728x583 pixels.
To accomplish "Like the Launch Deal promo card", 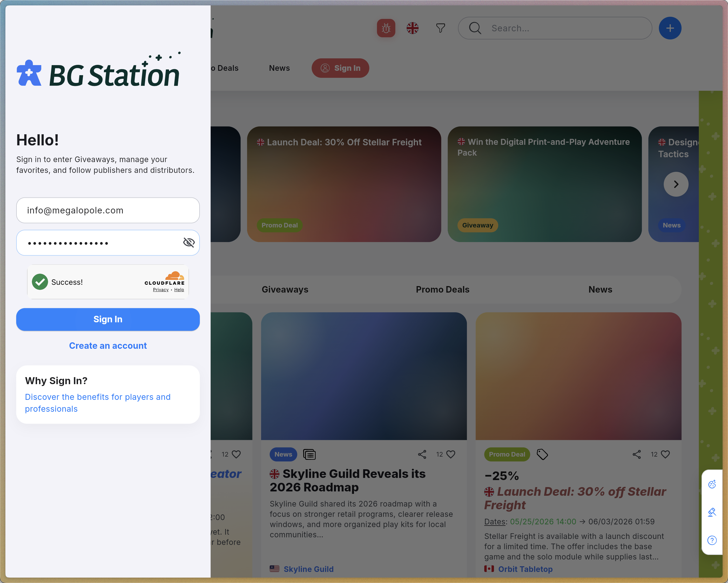I will pos(665,454).
